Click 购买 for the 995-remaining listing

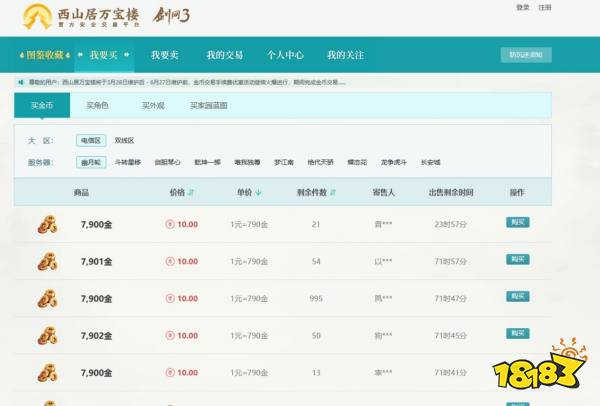click(518, 297)
